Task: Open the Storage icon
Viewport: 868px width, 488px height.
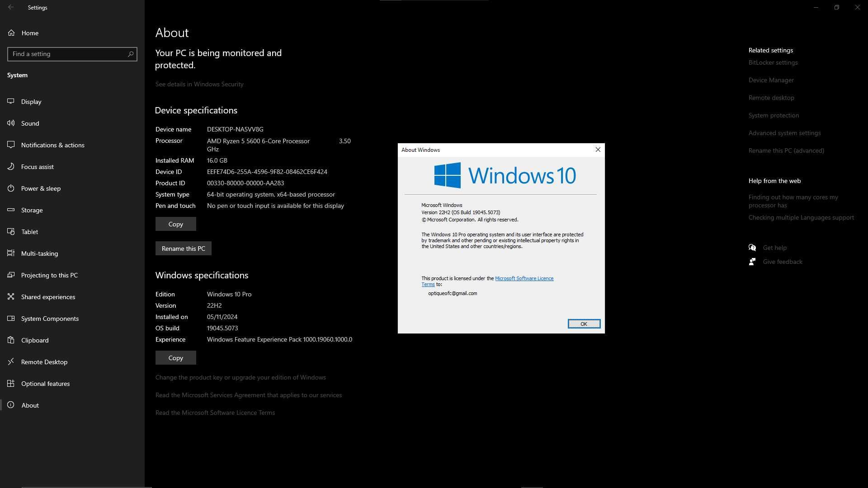Action: pyautogui.click(x=11, y=210)
